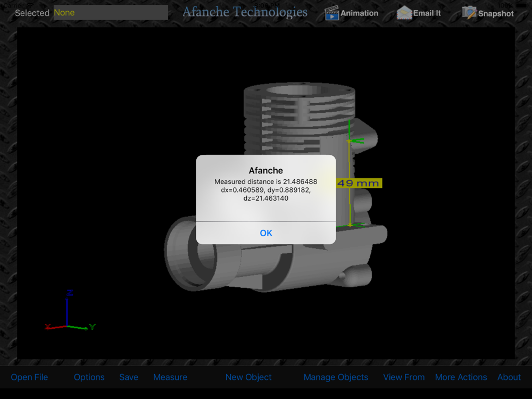Open the Animation clapperboard icon

click(332, 13)
